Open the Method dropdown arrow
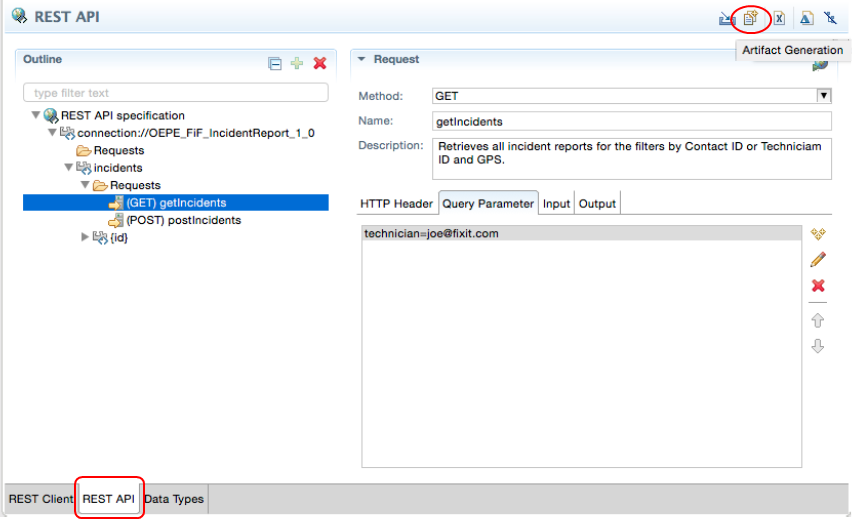The image size is (853, 519). (x=824, y=96)
